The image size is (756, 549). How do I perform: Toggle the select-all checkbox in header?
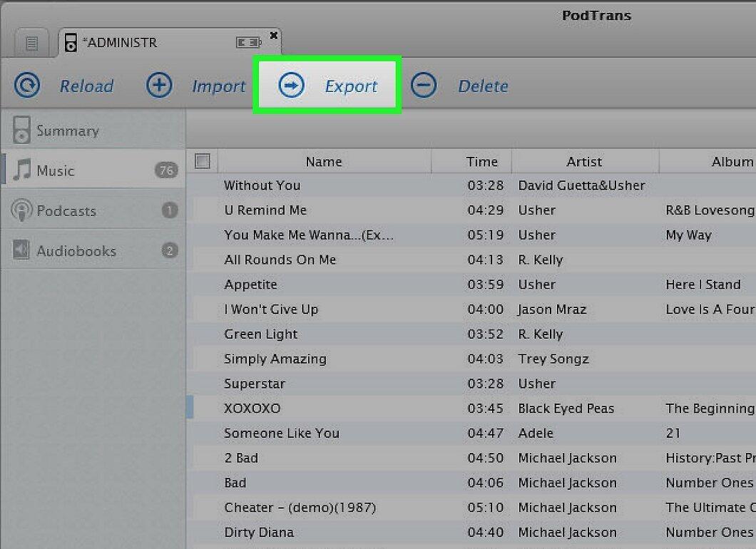coord(203,161)
